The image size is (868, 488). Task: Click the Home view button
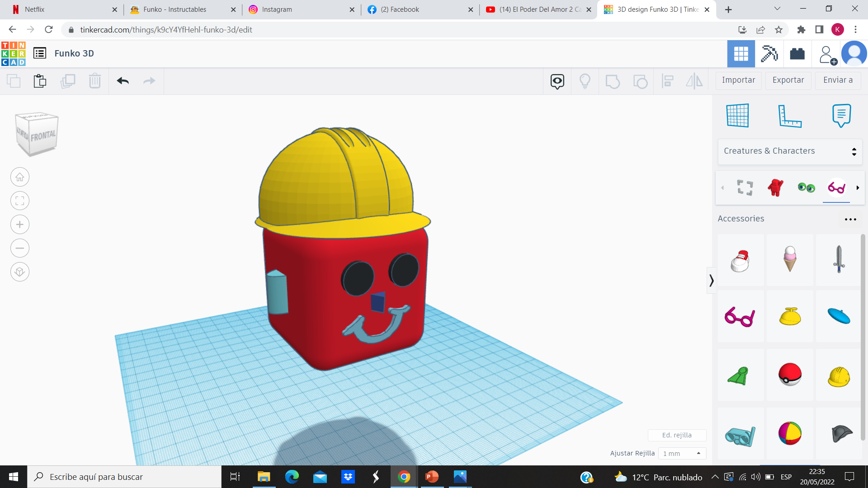click(x=20, y=177)
